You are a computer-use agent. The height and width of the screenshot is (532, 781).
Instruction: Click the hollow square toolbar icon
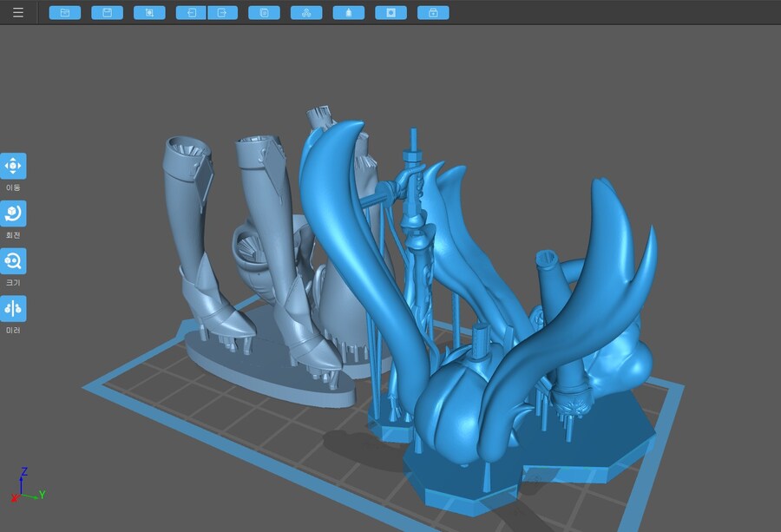tap(390, 12)
